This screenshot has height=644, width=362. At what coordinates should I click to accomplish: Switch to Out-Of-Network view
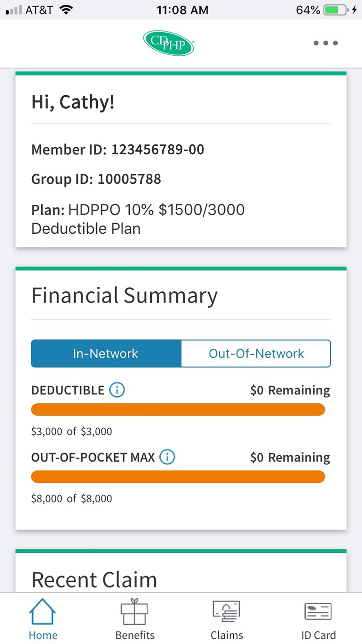256,354
